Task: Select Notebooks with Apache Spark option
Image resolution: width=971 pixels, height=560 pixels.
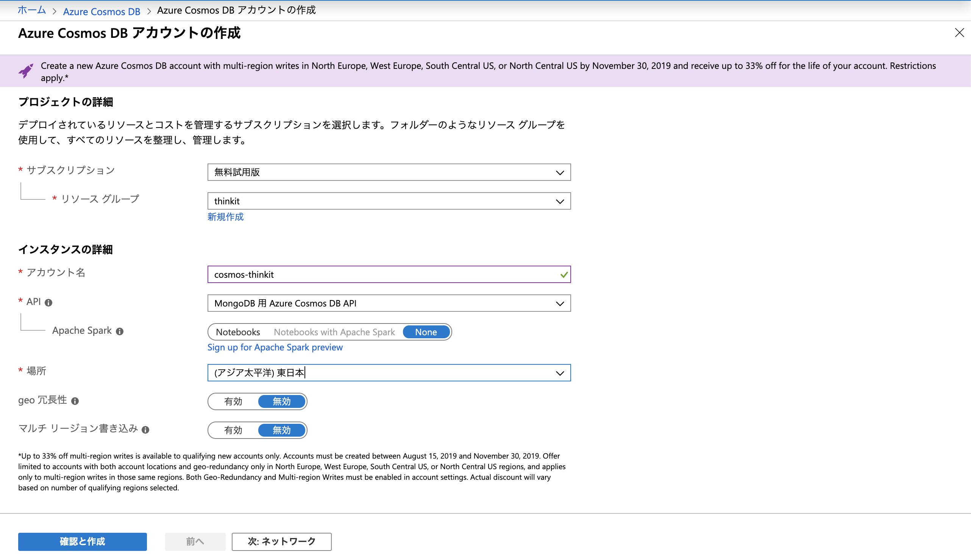Action: [334, 332]
